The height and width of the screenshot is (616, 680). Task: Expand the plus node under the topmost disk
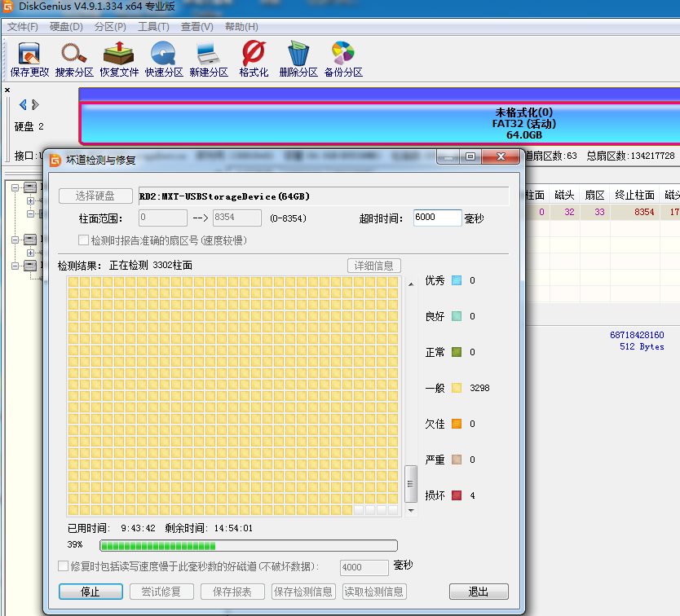click(x=30, y=200)
